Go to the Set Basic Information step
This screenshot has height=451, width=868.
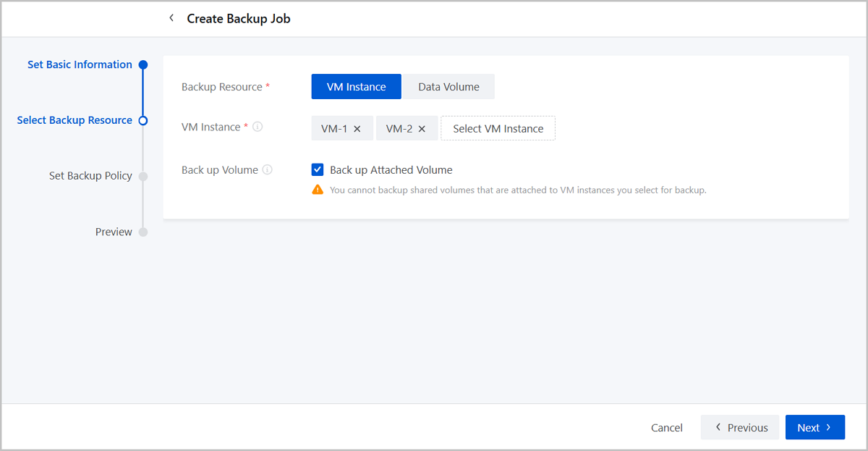[x=80, y=64]
